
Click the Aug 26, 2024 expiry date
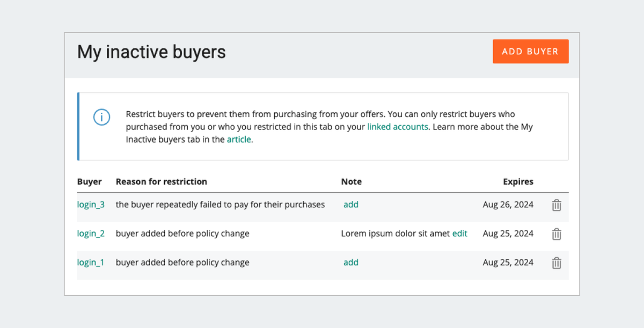(x=508, y=205)
